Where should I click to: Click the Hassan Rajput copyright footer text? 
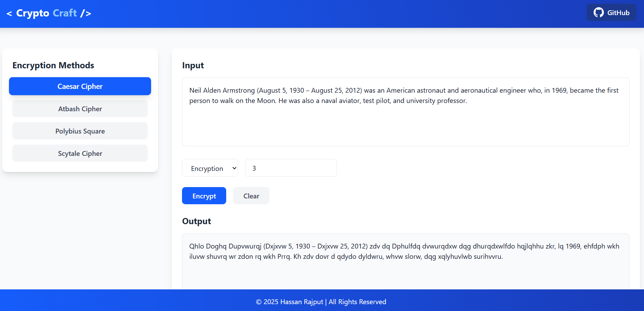pos(321,302)
